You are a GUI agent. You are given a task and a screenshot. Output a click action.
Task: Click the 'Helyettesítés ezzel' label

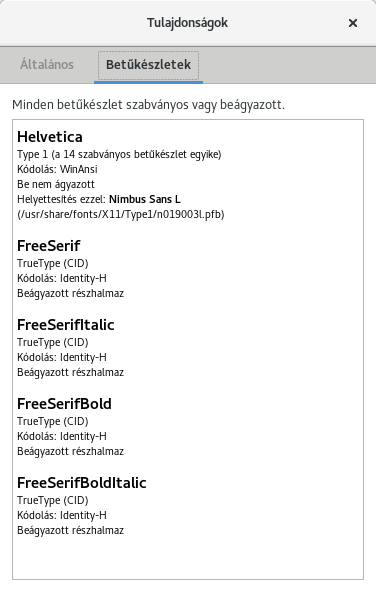[x=62, y=199]
